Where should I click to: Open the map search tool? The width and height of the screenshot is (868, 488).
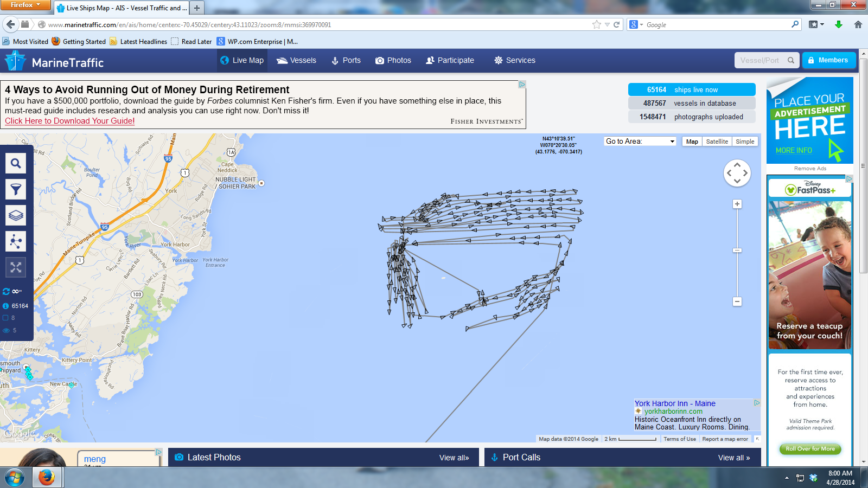coord(16,163)
